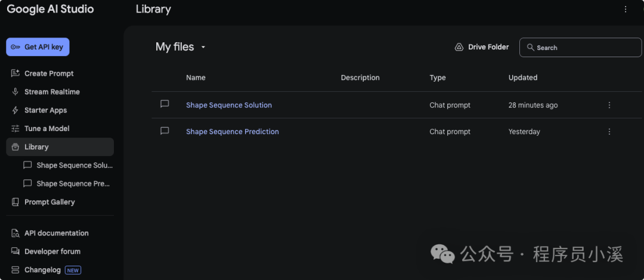Viewport: 644px width, 280px height.
Task: Open the Changelog entry
Action: (x=42, y=270)
